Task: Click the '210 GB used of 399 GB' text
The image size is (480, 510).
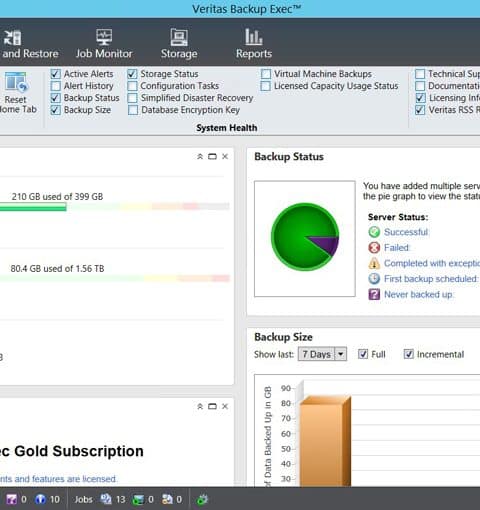Action: (x=57, y=197)
